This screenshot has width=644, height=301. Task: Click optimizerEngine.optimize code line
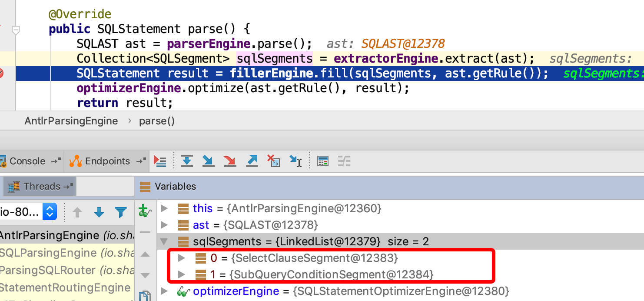point(243,88)
